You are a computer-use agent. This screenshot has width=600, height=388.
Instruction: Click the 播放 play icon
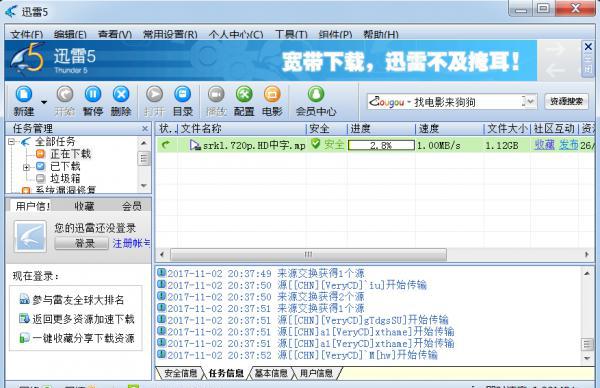coord(216,95)
